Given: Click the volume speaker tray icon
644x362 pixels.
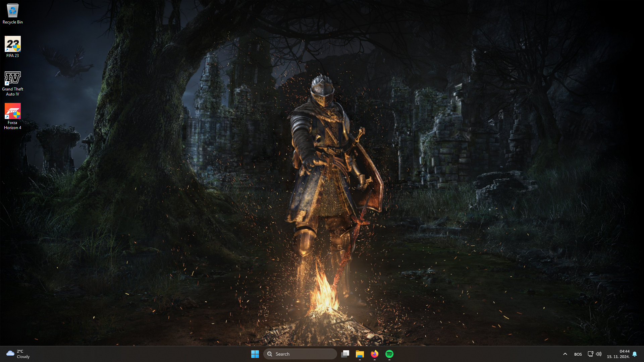Looking at the screenshot, I should (599, 354).
